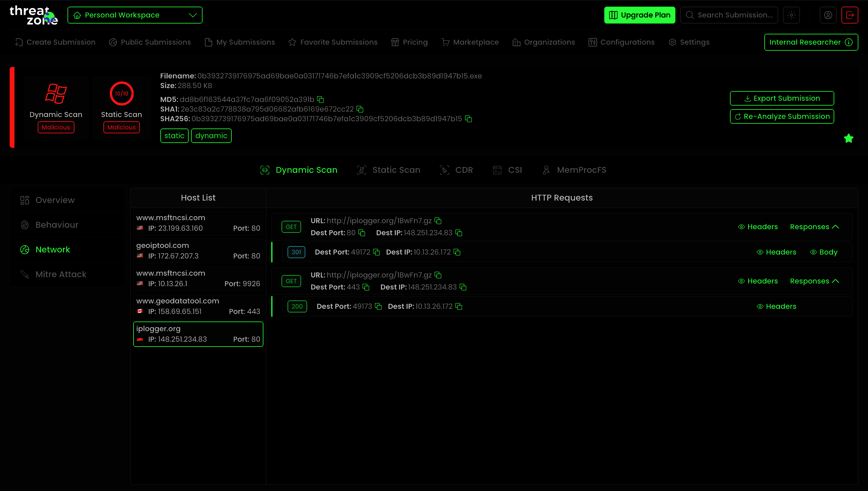Show Headers for the 301 response
This screenshot has width=868, height=491.
(x=776, y=252)
